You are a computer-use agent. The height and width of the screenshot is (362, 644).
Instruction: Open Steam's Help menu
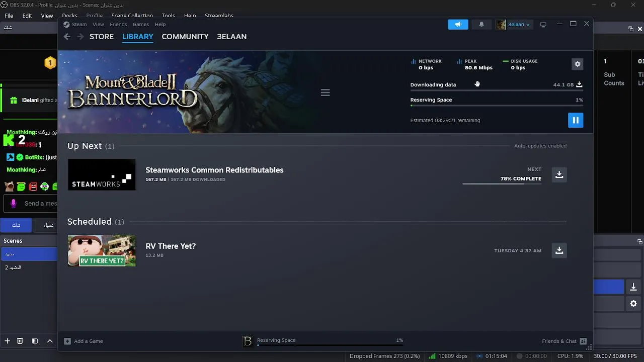click(160, 24)
